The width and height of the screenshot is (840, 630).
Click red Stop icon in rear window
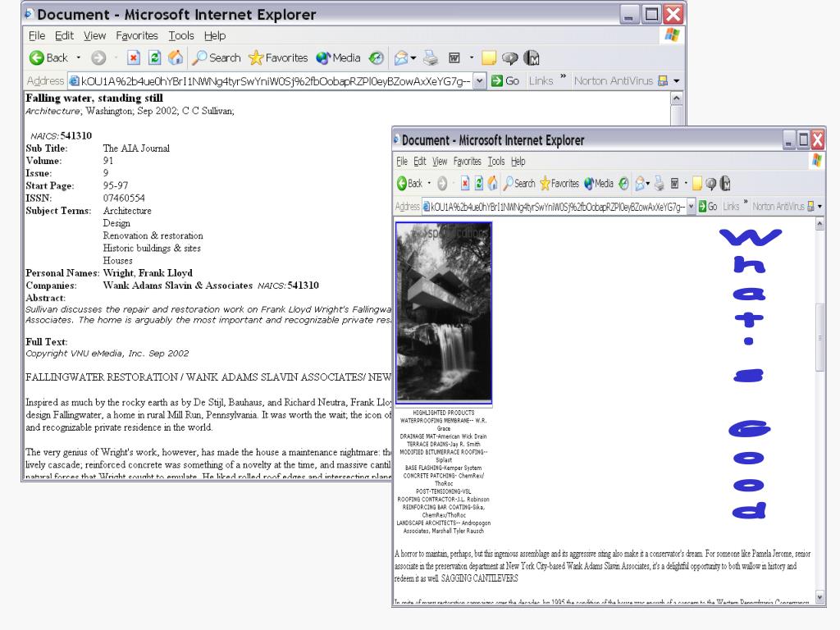tap(134, 58)
